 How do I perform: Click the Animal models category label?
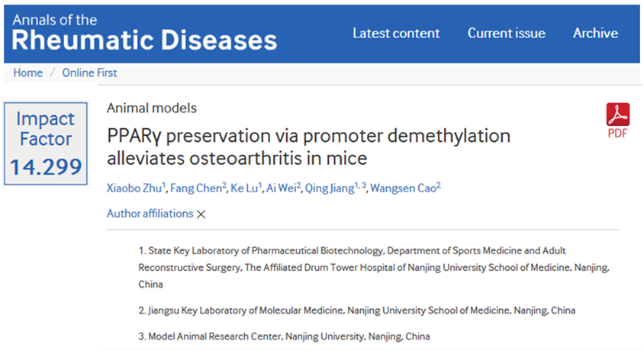tap(151, 108)
